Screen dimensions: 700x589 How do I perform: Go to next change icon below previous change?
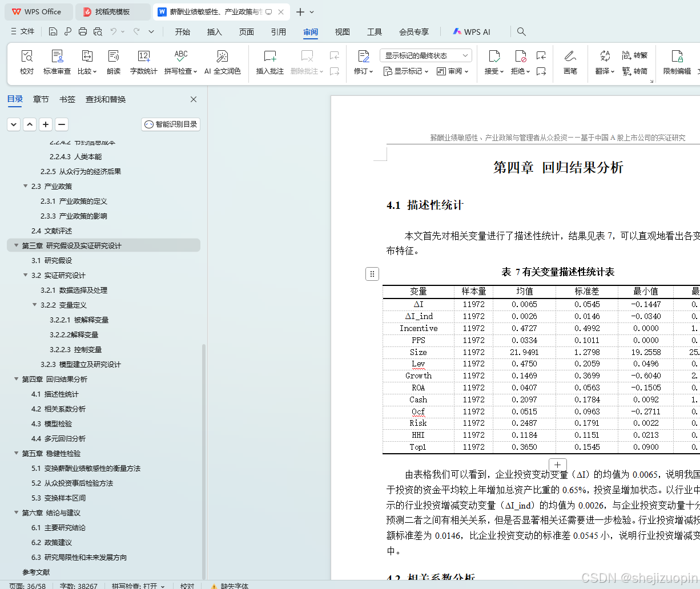tap(541, 71)
